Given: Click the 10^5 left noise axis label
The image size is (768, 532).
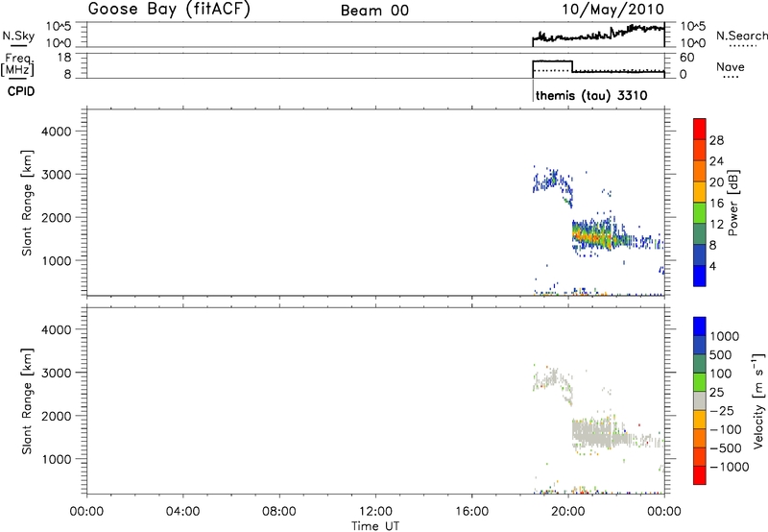Looking at the screenshot, I should 59,27.
